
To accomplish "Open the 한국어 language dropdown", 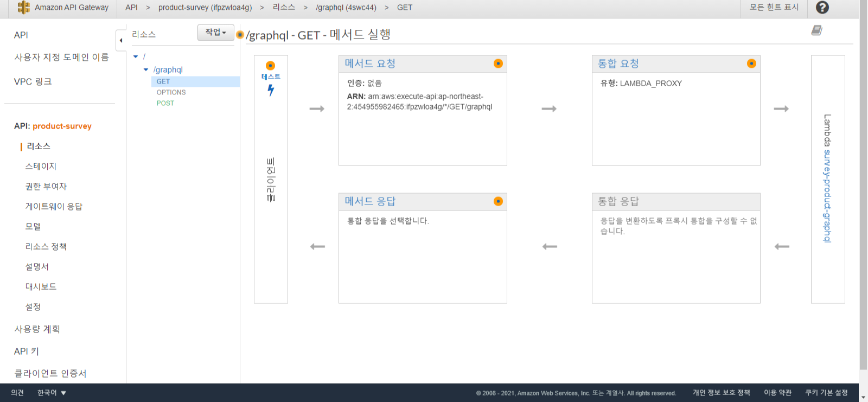I will pos(52,393).
